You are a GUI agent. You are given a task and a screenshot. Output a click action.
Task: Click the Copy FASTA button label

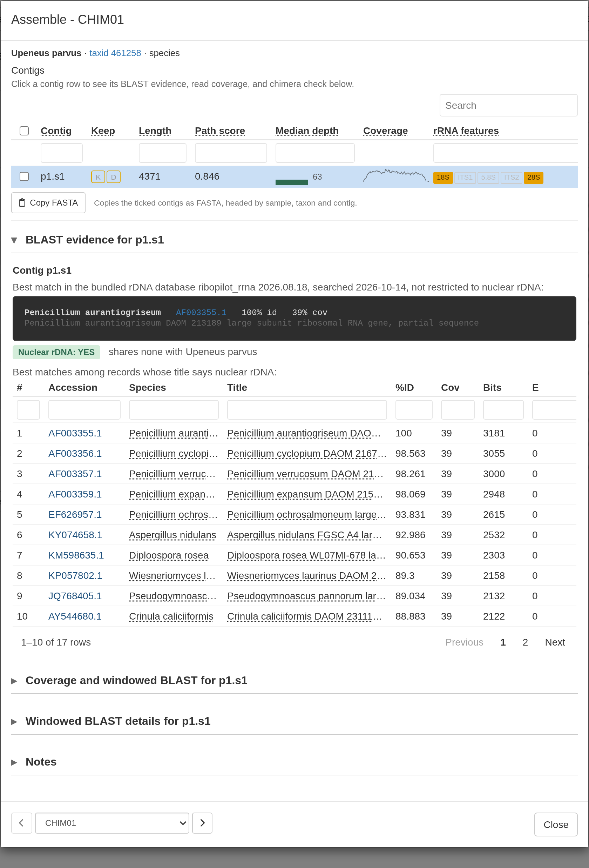click(x=54, y=202)
